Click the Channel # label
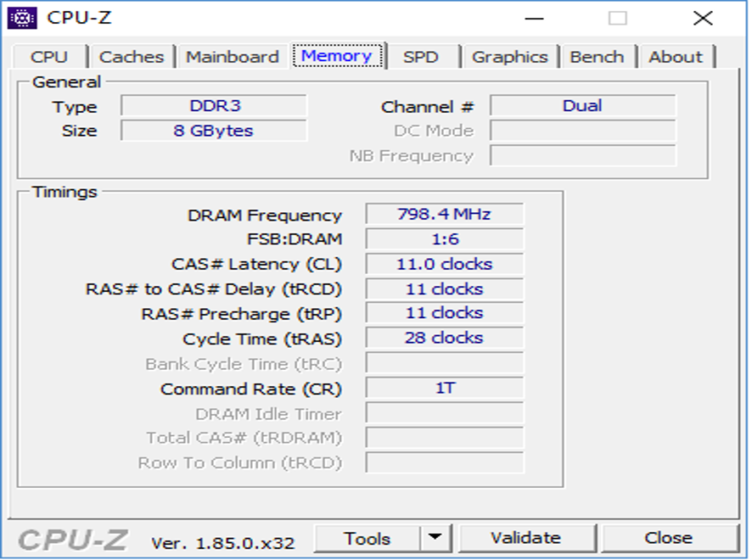Screen dimensions: 752x560 tap(427, 107)
